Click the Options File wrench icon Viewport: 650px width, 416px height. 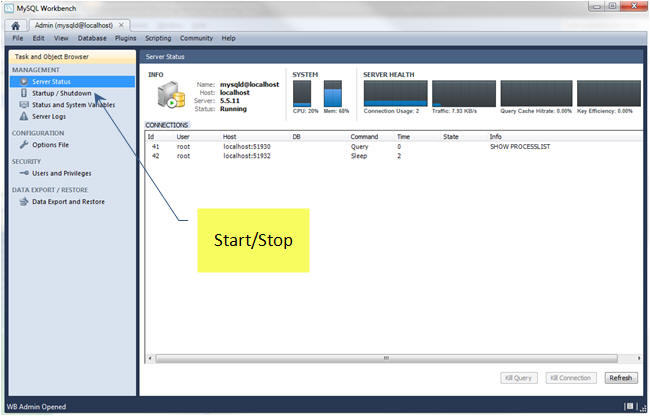[24, 145]
